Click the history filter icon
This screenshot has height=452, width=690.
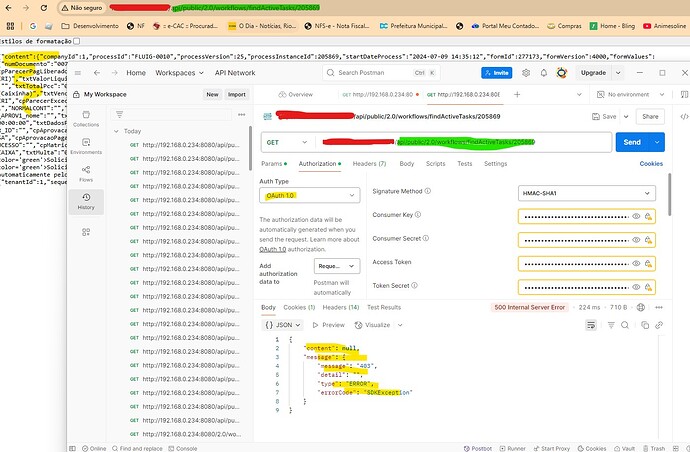(120, 113)
